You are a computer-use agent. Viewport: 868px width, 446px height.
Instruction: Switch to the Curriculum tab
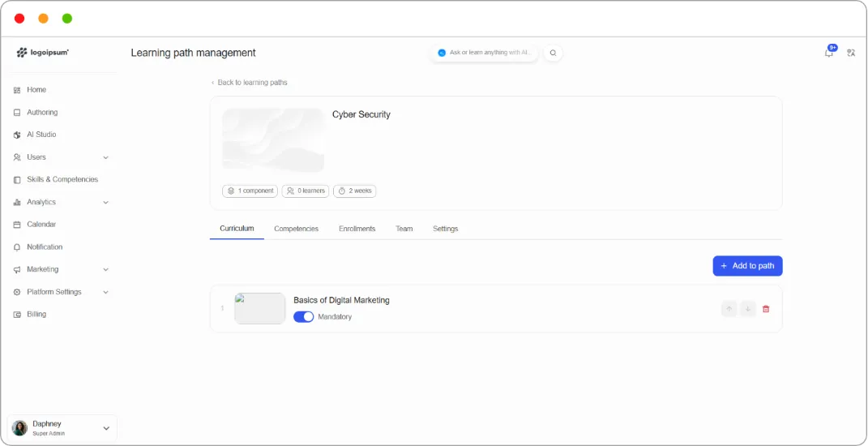coord(237,228)
